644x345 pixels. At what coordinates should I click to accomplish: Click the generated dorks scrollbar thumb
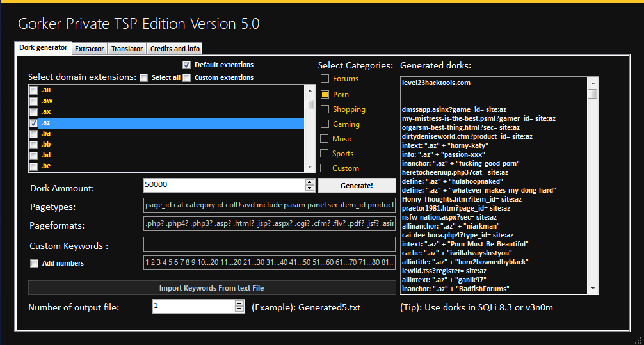point(592,94)
